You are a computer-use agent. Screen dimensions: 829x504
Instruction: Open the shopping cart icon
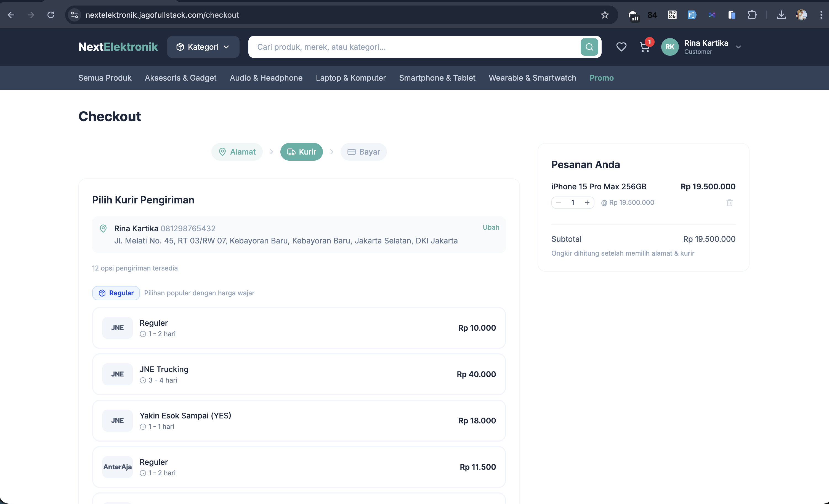pos(644,47)
